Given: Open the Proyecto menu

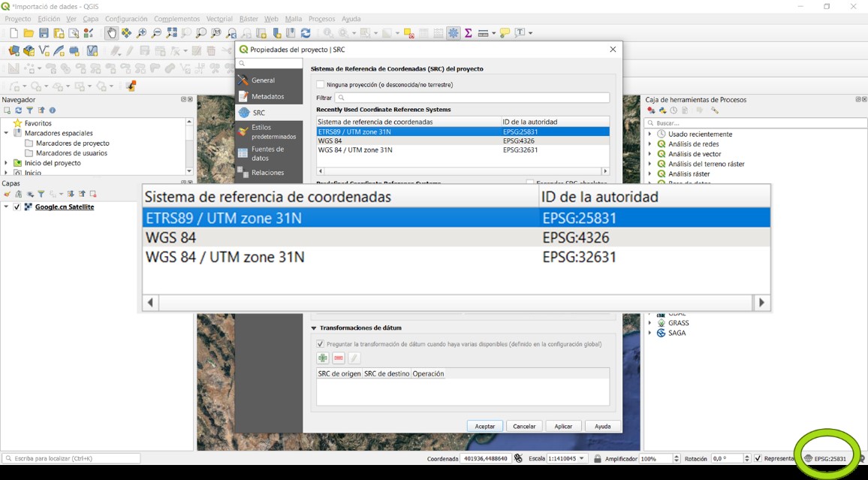Looking at the screenshot, I should coord(18,19).
